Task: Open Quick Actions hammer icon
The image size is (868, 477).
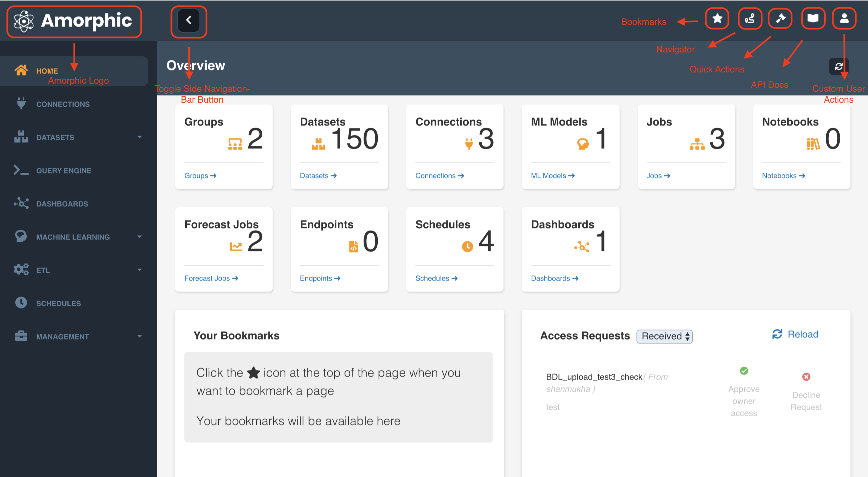Action: click(780, 18)
